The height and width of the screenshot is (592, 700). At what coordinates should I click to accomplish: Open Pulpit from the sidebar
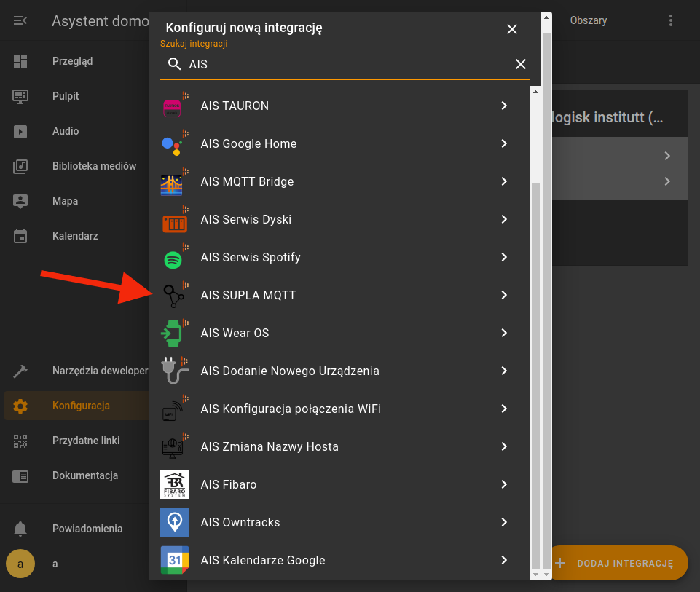click(76, 96)
